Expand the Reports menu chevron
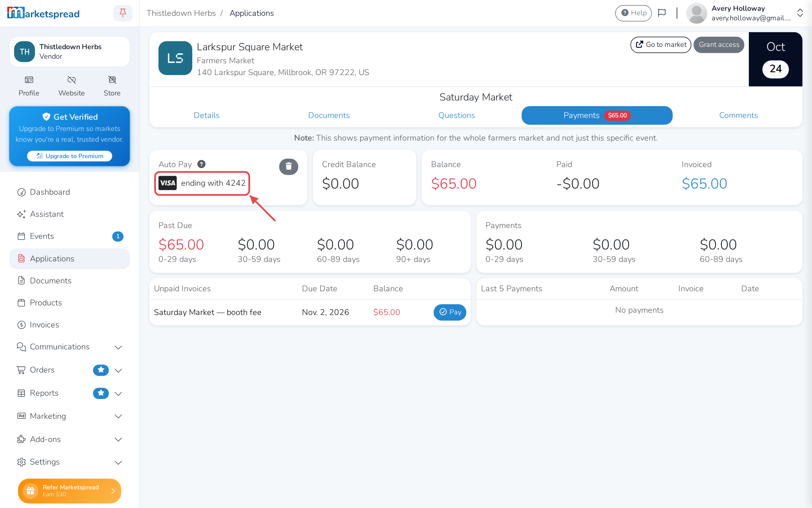Image resolution: width=812 pixels, height=508 pixels. click(118, 393)
